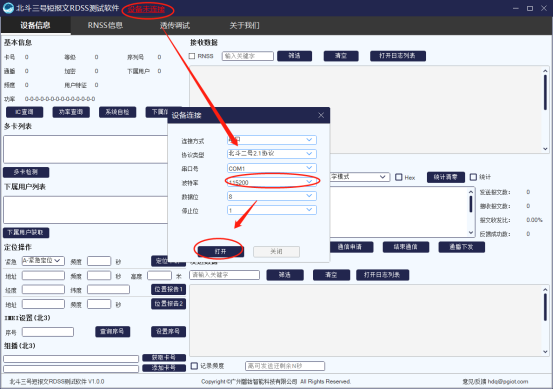Click 清空 in the 接收数据 section
The width and height of the screenshot is (553, 389).
point(341,56)
